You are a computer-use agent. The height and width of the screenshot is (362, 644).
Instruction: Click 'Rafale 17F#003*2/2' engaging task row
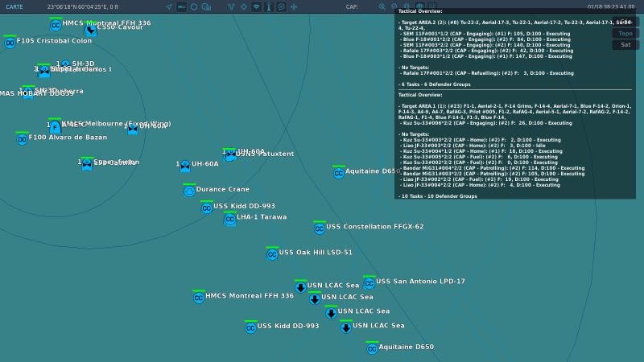(x=488, y=51)
